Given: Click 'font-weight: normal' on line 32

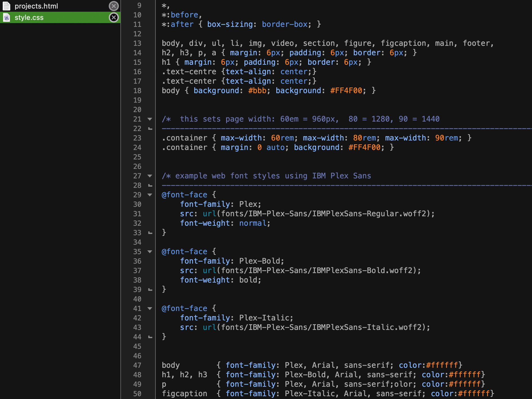Looking at the screenshot, I should pos(225,223).
